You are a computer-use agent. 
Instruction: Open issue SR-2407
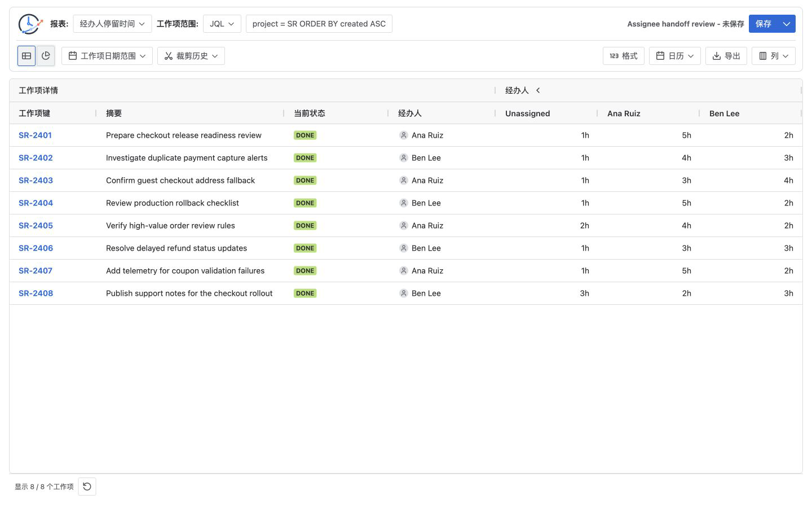pyautogui.click(x=36, y=271)
